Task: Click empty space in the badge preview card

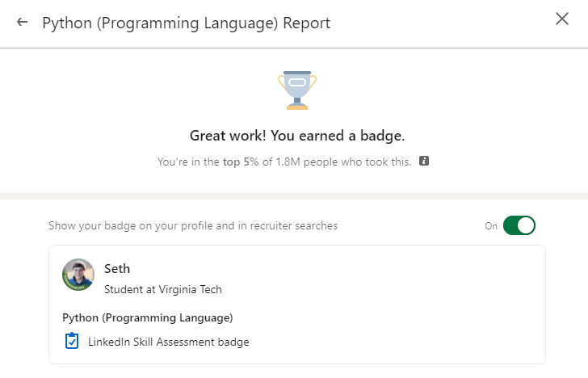Action: (x=404, y=307)
